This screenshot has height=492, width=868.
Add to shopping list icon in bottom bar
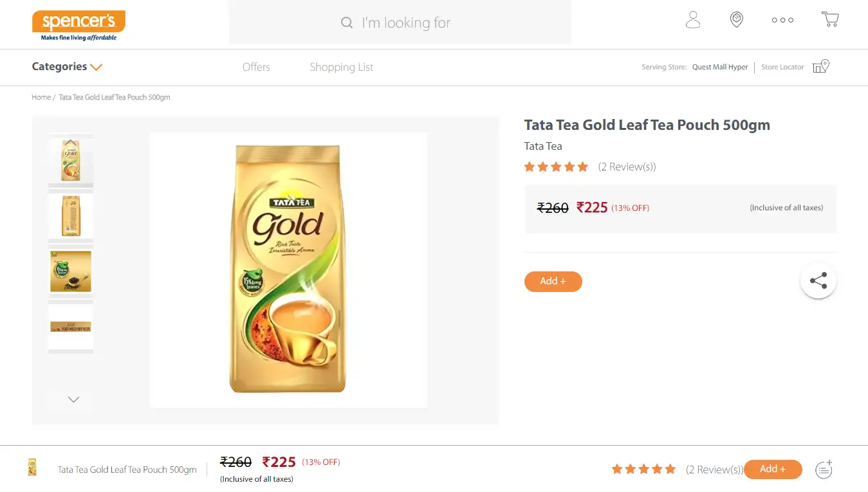click(824, 469)
